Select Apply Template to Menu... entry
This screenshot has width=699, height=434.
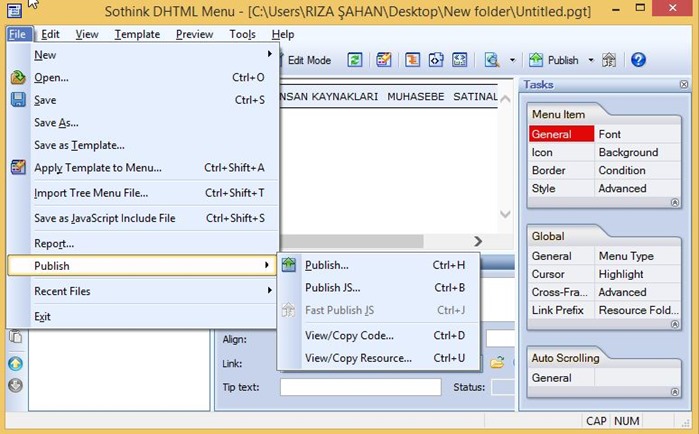143,168
